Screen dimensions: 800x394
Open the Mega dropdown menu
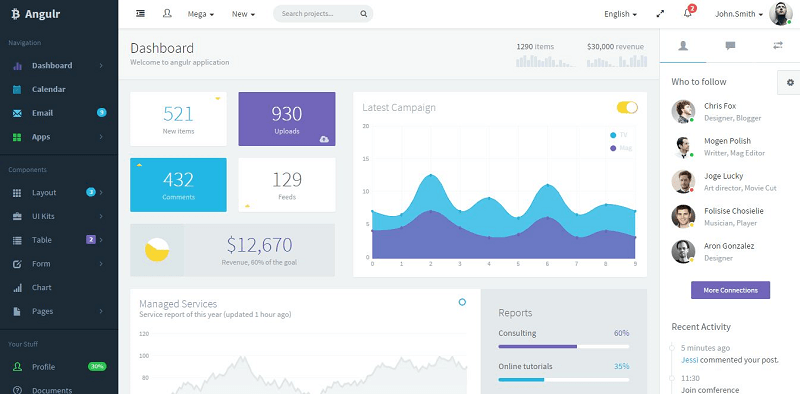(201, 14)
